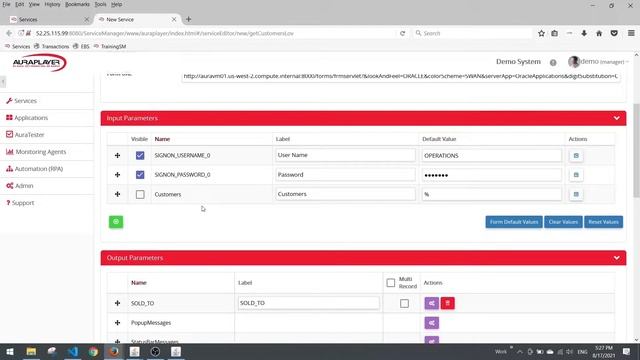Collapse the left sidebar toggle
The height and width of the screenshot is (360, 640).
tap(3, 82)
